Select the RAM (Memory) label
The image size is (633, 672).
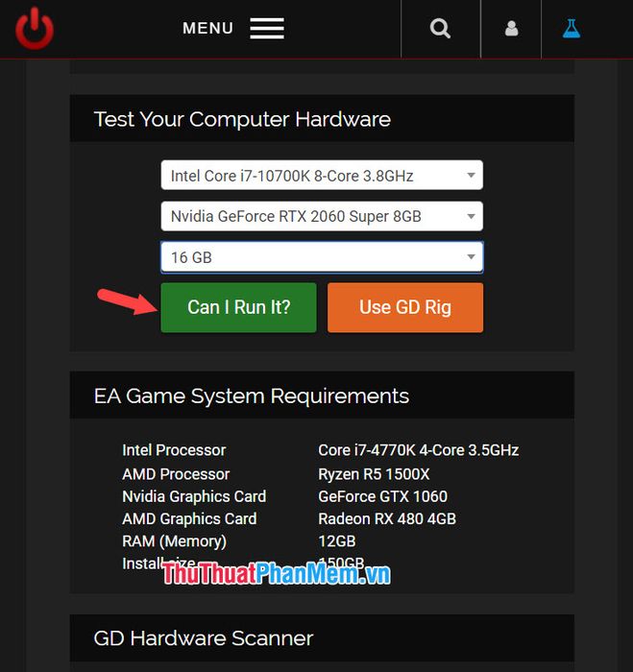(x=174, y=541)
